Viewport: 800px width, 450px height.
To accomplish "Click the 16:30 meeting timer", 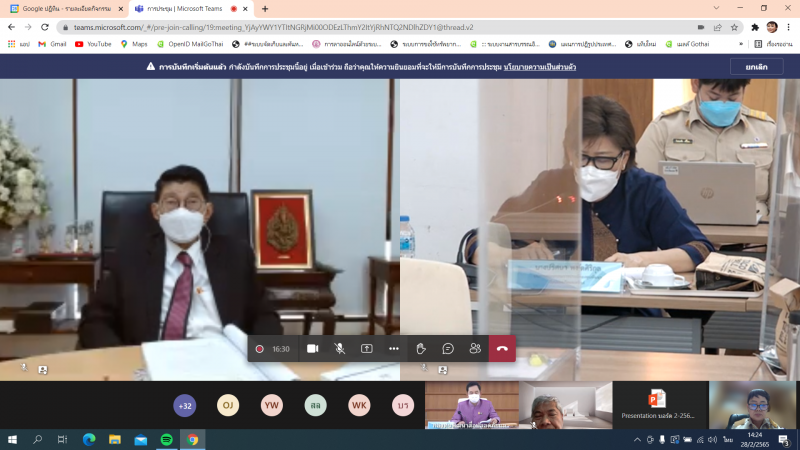I will (x=281, y=349).
